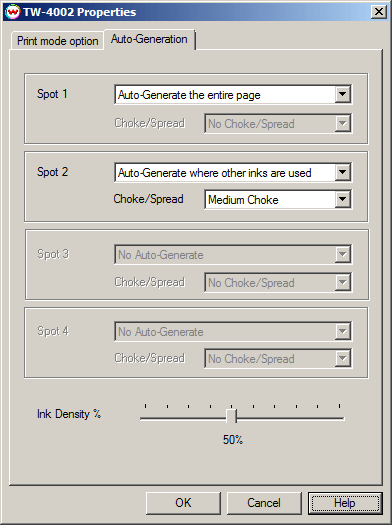
Task: Click the TW-4002 app icon in title bar
Action: tap(13, 12)
